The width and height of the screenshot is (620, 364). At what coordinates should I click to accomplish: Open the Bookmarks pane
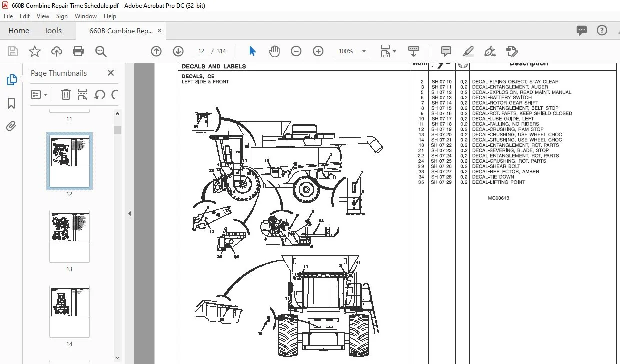pos(11,103)
